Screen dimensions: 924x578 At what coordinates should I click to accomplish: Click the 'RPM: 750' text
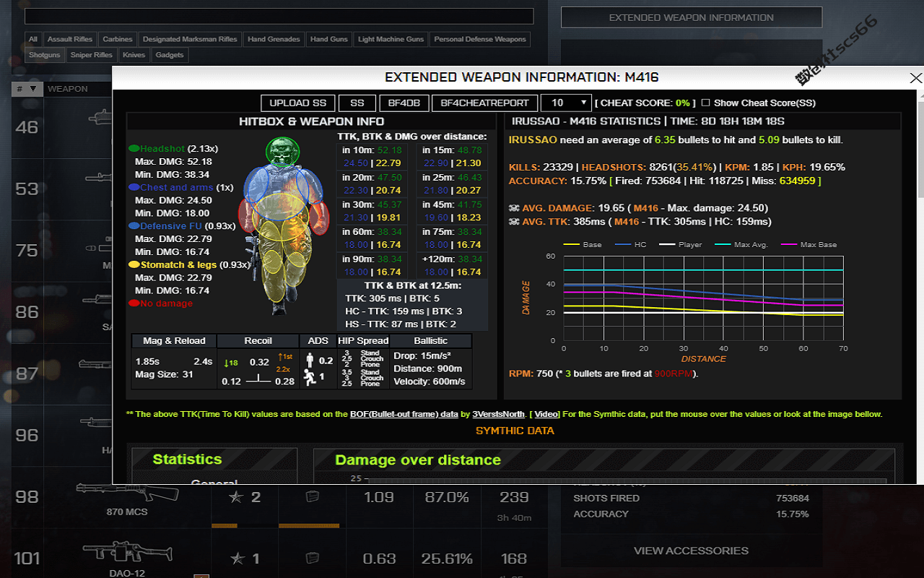(531, 374)
